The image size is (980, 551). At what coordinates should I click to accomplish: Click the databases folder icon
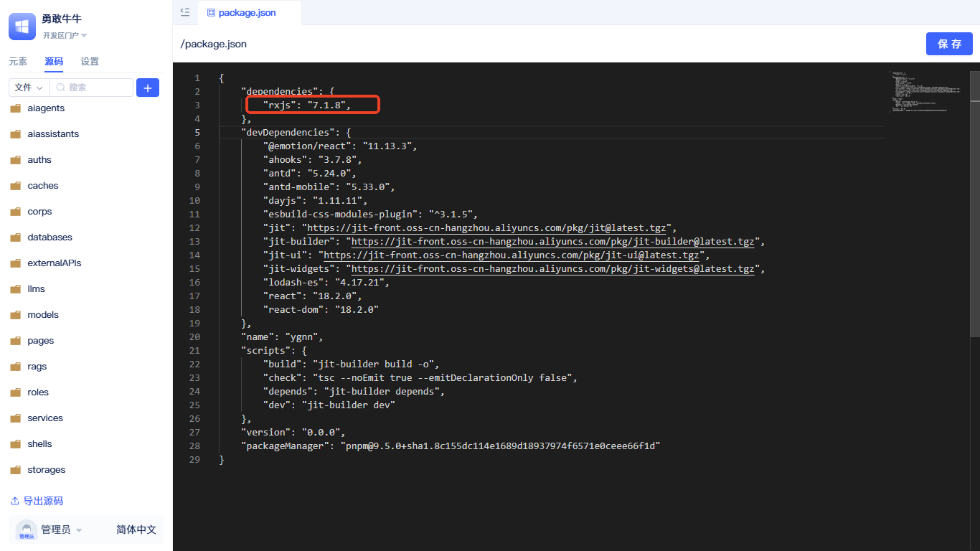(15, 237)
